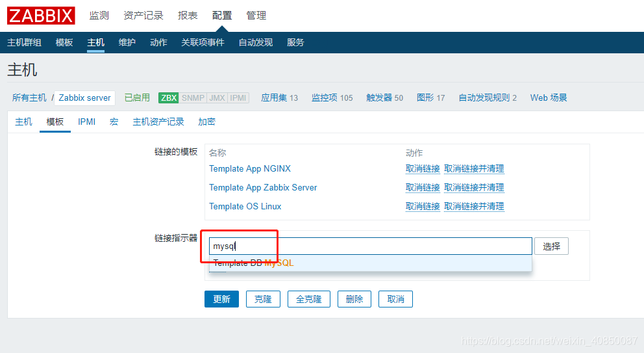644x353 pixels.
Task: Click the 克隆 button
Action: pyautogui.click(x=264, y=299)
